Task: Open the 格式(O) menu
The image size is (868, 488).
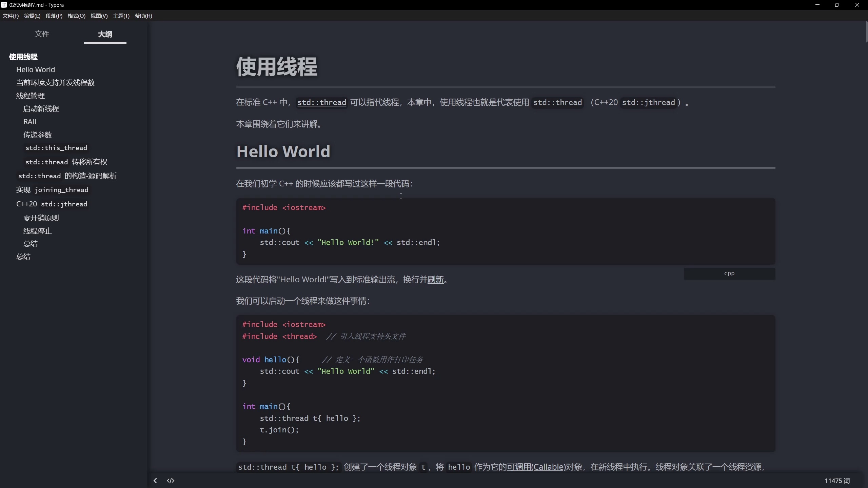Action: [x=76, y=16]
